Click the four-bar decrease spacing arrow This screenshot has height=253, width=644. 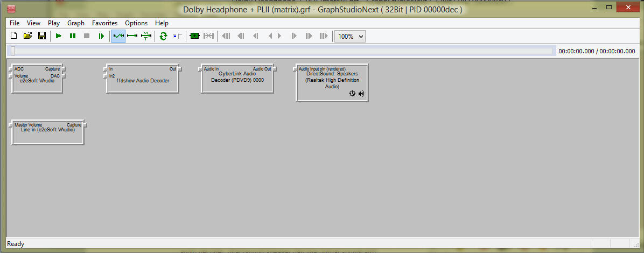click(226, 36)
